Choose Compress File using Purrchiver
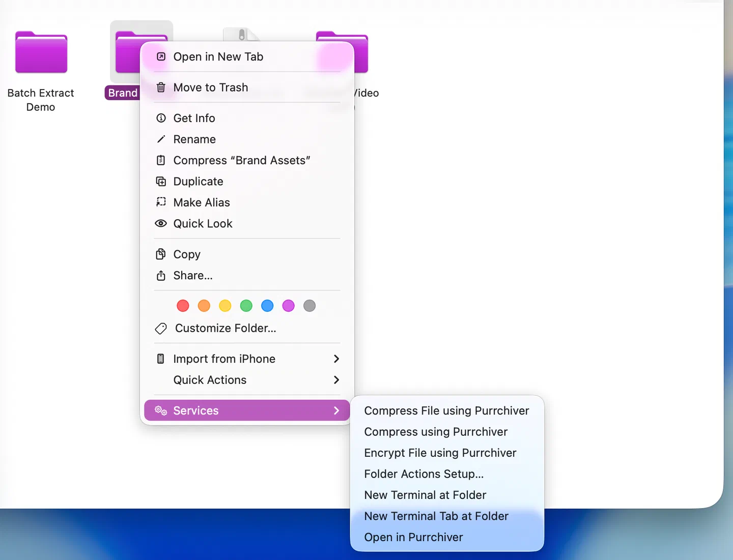Viewport: 733px width, 560px height. click(447, 410)
